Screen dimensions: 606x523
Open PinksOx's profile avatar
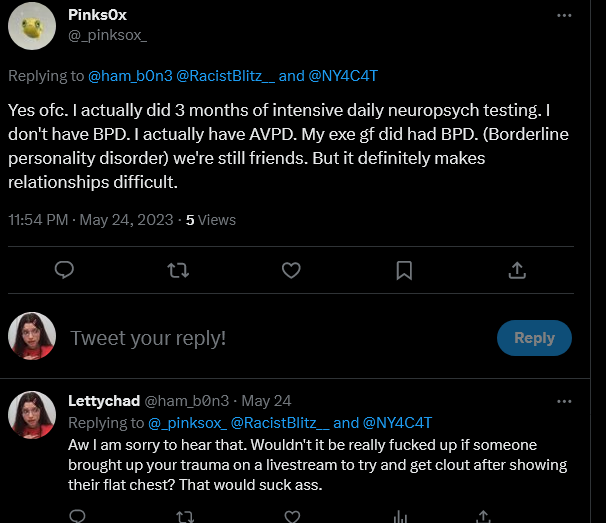pos(32,26)
